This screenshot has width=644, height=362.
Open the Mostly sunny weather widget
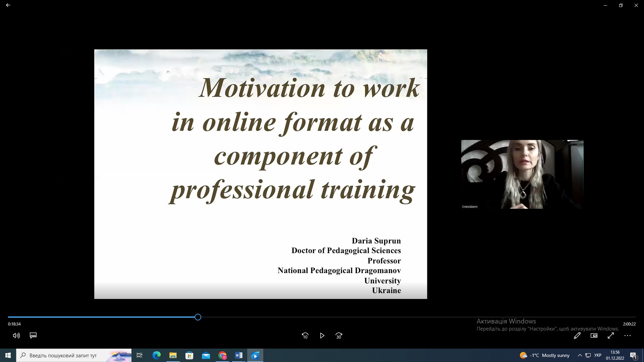(545, 355)
